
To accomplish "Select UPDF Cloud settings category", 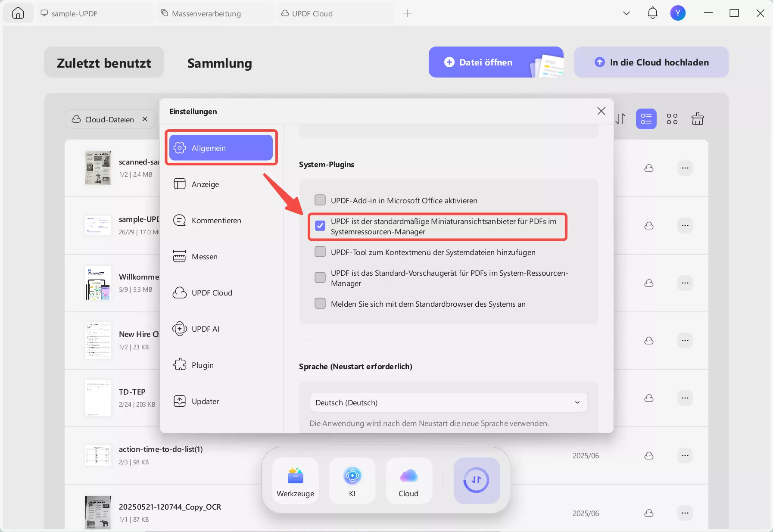I will point(221,292).
